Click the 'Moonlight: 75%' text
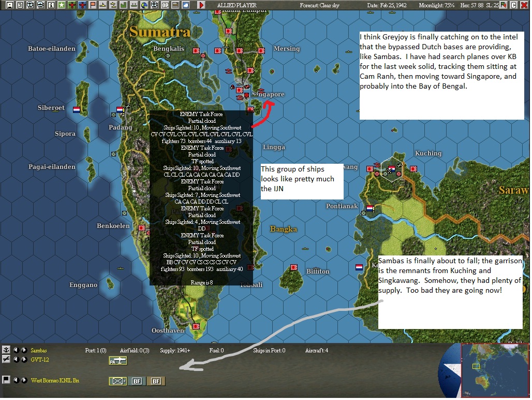The width and height of the screenshot is (532, 400). [x=437, y=5]
